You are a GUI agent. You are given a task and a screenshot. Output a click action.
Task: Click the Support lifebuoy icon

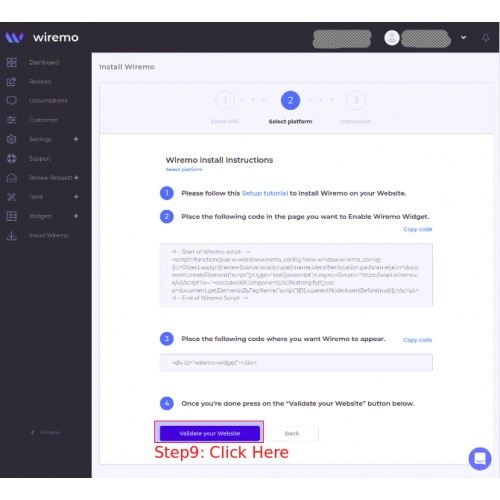pos(11,158)
